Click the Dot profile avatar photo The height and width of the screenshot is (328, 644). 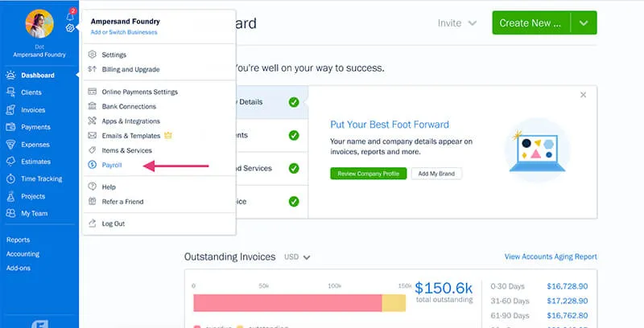39,24
